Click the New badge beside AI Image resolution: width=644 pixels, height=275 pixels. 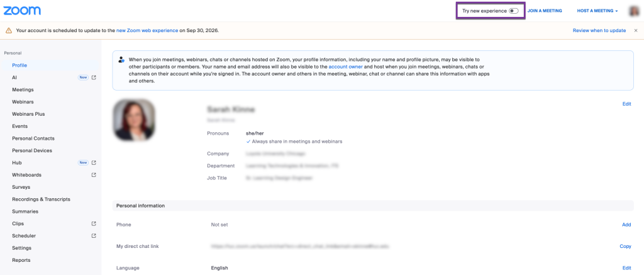(x=84, y=77)
